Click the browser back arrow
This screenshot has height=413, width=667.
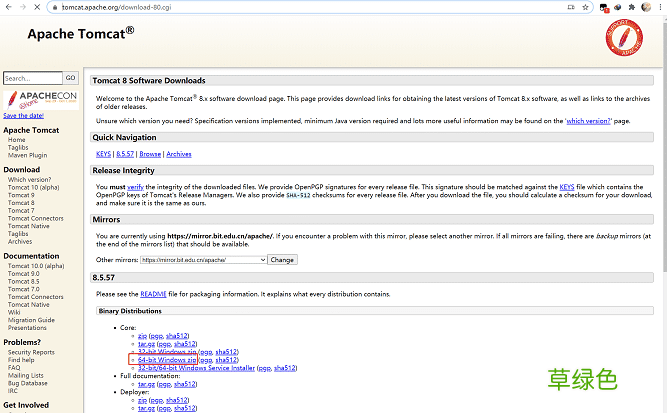pos(8,7)
